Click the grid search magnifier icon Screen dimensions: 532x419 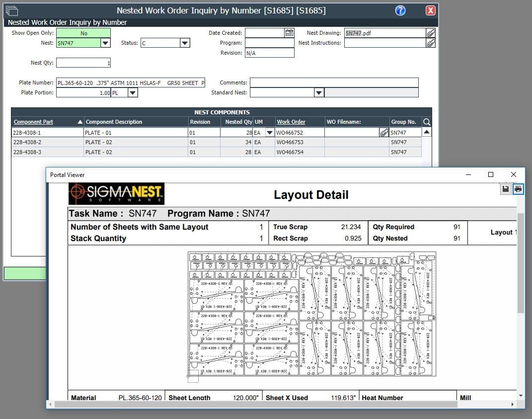pos(426,122)
